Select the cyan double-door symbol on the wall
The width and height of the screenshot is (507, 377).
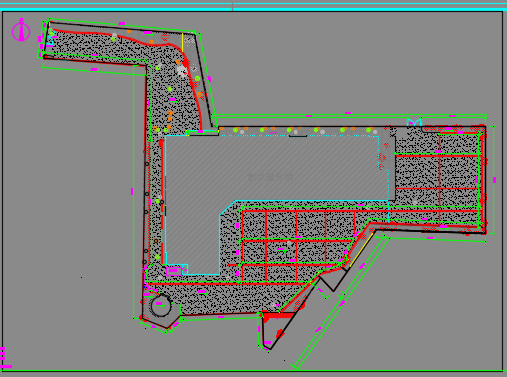(414, 122)
